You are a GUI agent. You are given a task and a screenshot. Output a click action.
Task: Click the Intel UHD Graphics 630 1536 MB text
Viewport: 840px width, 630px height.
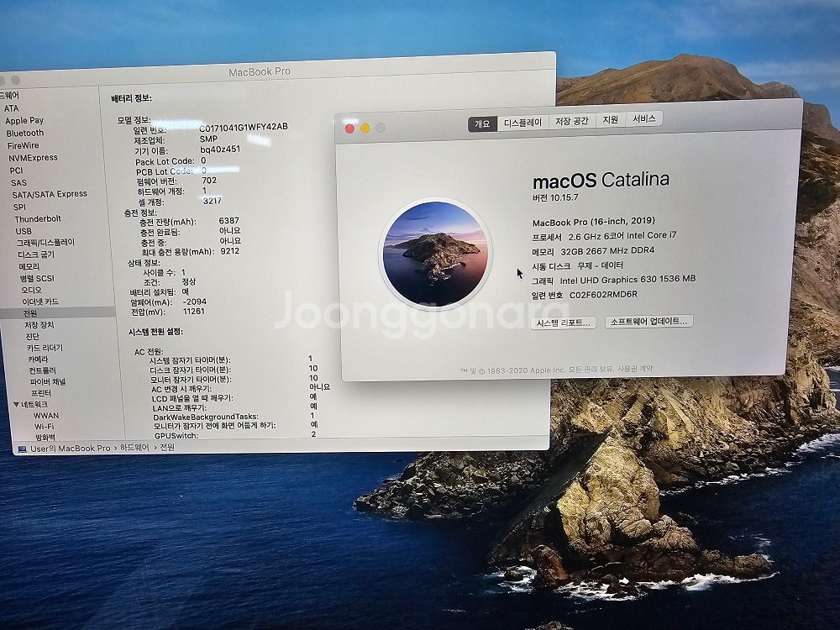[x=627, y=280]
